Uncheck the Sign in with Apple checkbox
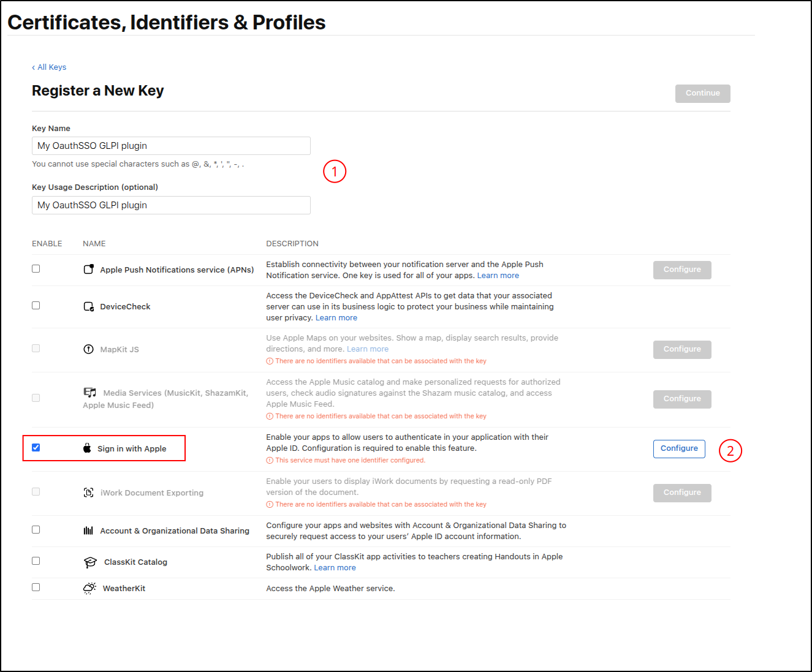This screenshot has height=672, width=812. click(x=36, y=448)
